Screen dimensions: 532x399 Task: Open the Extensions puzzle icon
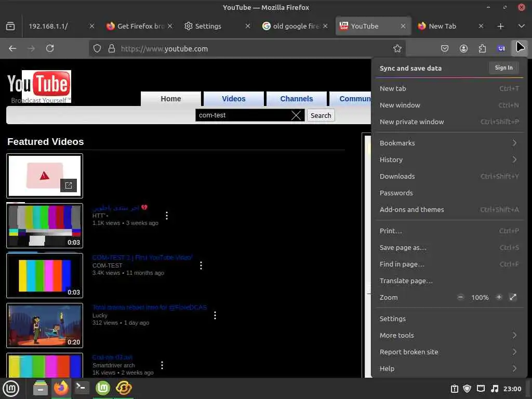click(x=482, y=48)
